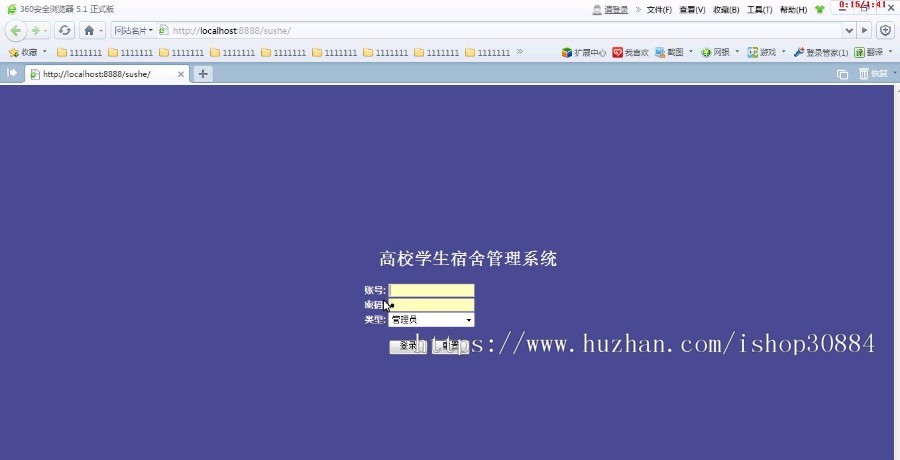
Task: Open a new tab with the plus button
Action: [203, 74]
